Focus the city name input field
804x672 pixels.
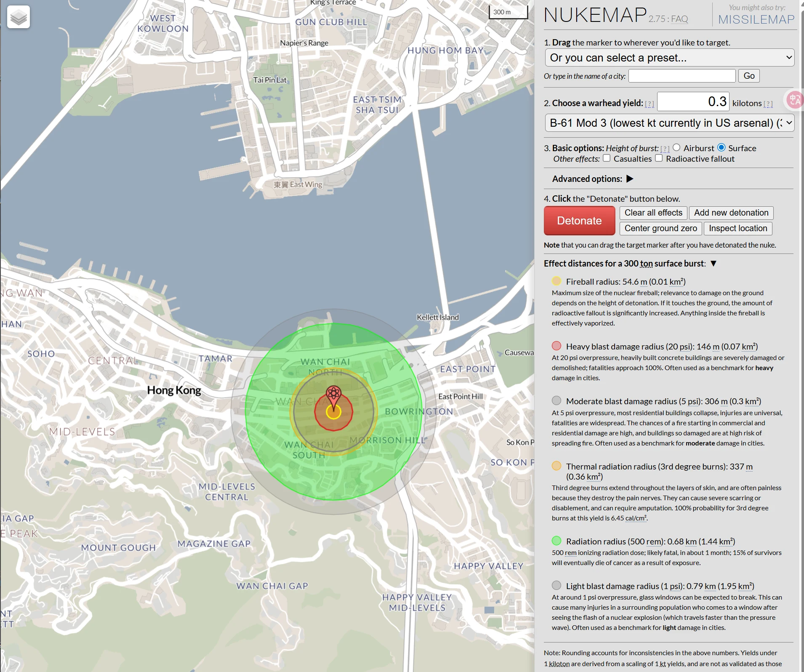(682, 76)
